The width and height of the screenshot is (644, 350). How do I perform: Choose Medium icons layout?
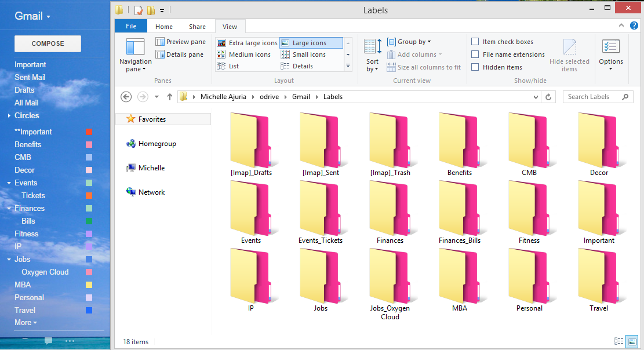[x=244, y=54]
